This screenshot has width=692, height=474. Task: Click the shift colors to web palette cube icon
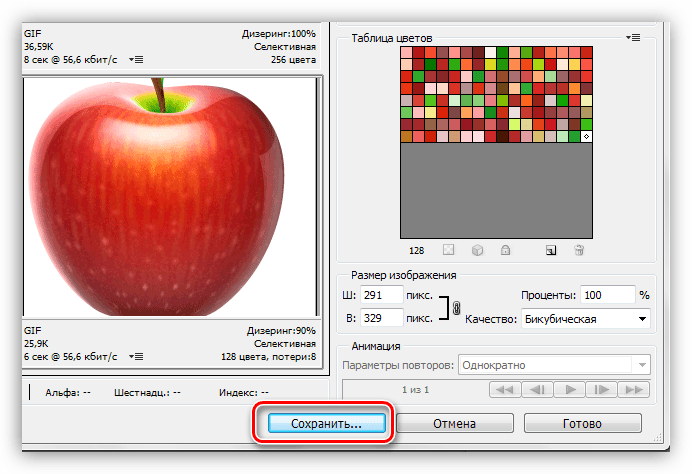point(477,250)
